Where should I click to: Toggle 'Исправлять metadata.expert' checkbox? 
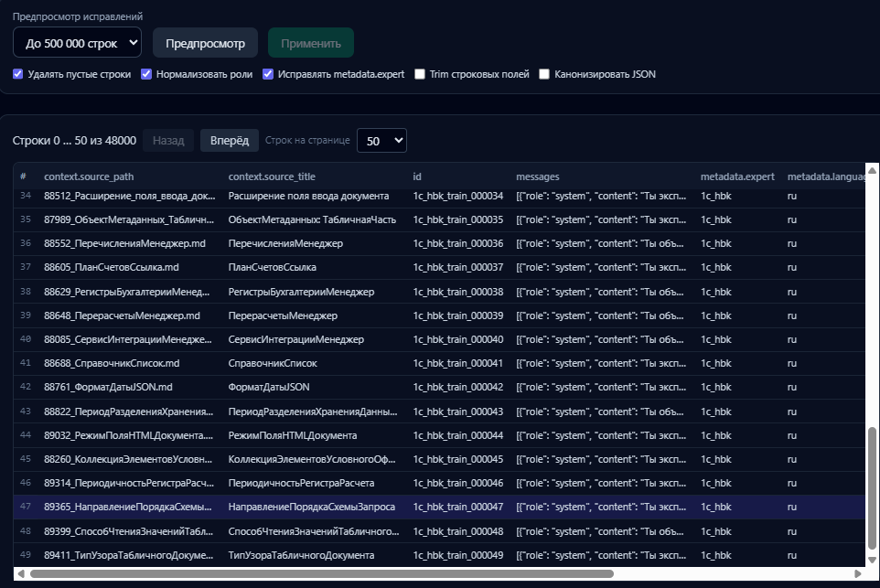coord(268,74)
